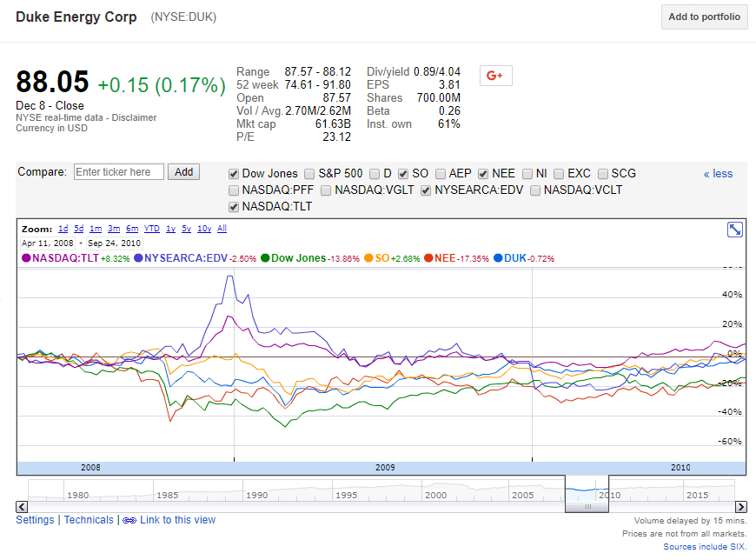Image resolution: width=756 pixels, height=560 pixels.
Task: Check the D ticker checkbox
Action: 375,174
